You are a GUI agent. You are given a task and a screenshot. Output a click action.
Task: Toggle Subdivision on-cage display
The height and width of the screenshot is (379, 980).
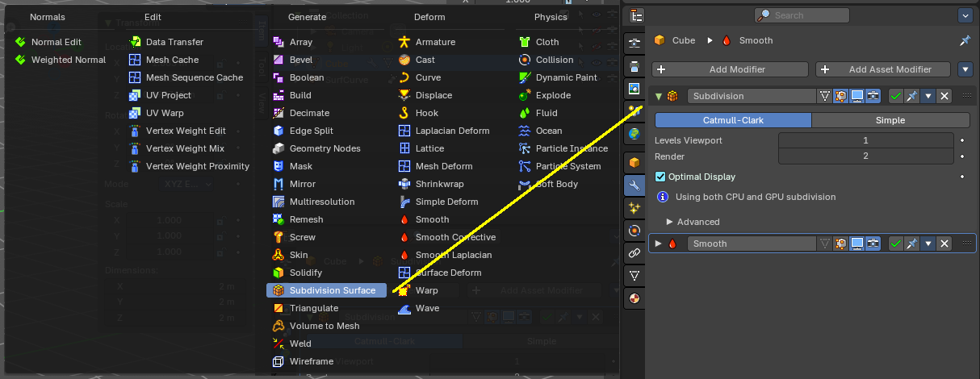(825, 96)
